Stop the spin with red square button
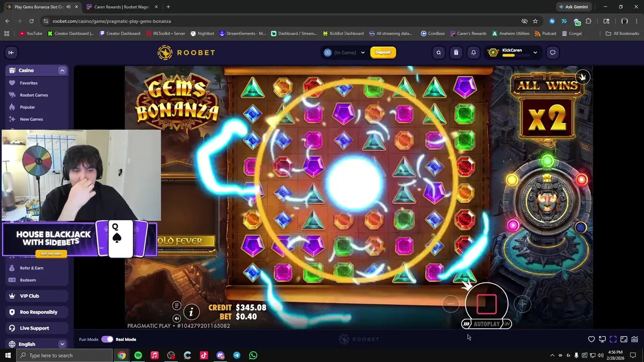 pos(487,304)
